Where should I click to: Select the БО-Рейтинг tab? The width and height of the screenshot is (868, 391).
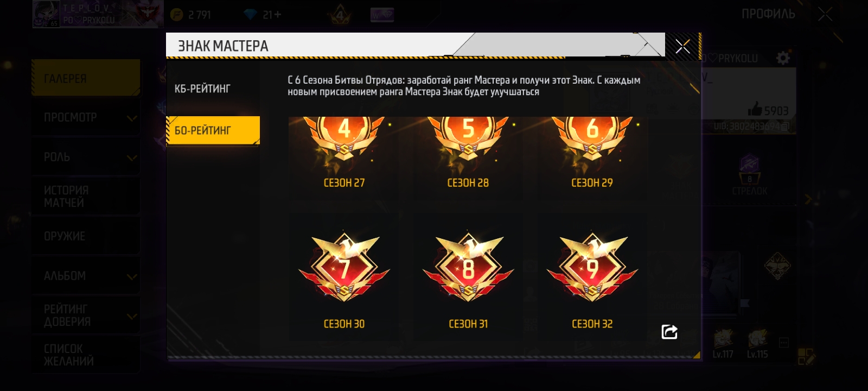(x=213, y=130)
